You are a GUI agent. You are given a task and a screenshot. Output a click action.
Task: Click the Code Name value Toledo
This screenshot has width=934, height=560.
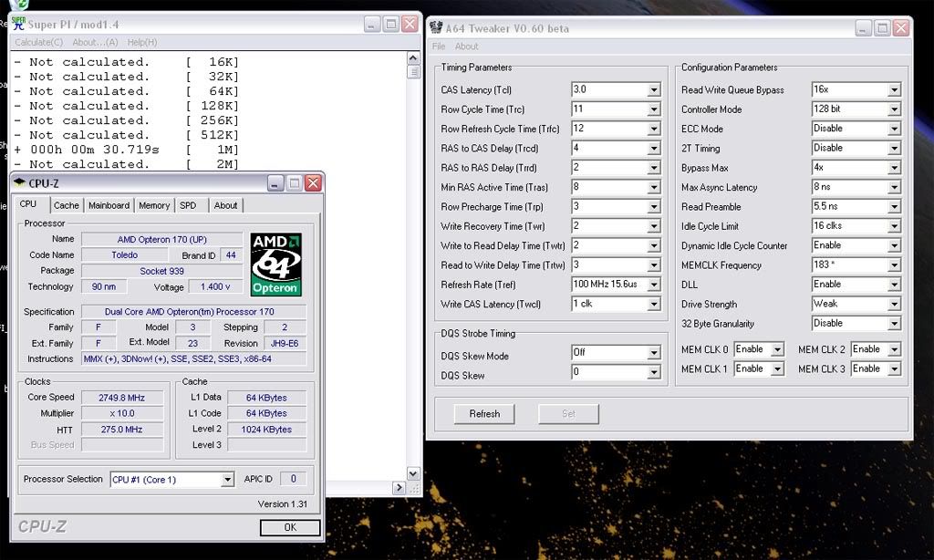pos(124,255)
